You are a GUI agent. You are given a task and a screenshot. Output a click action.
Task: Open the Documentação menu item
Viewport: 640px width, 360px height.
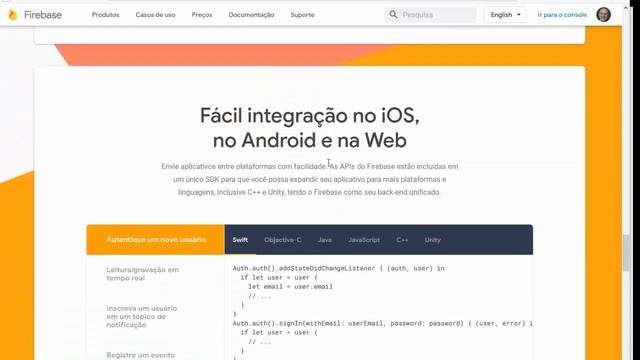(251, 15)
